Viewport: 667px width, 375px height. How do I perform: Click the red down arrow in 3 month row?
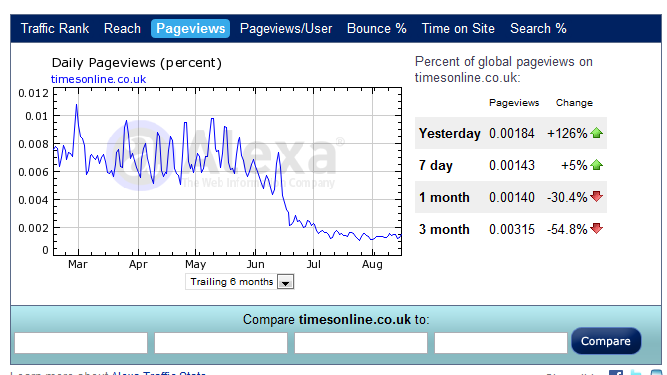tap(597, 228)
